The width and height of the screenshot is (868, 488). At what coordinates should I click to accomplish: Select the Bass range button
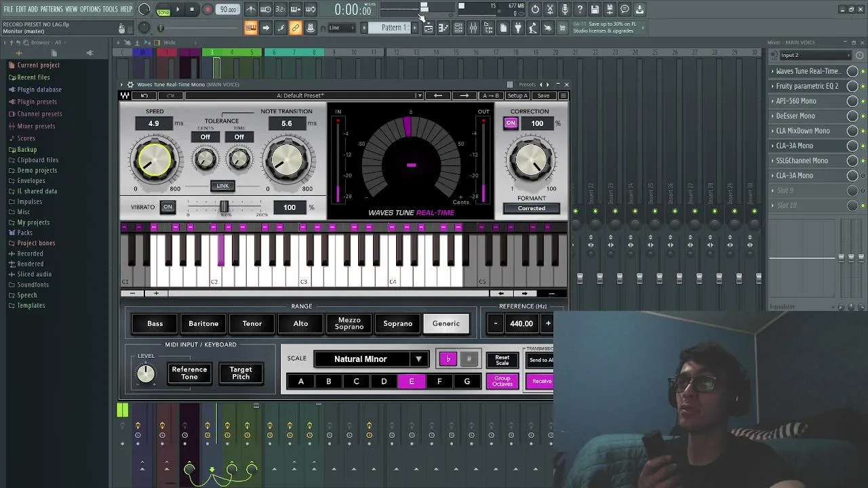[155, 324]
